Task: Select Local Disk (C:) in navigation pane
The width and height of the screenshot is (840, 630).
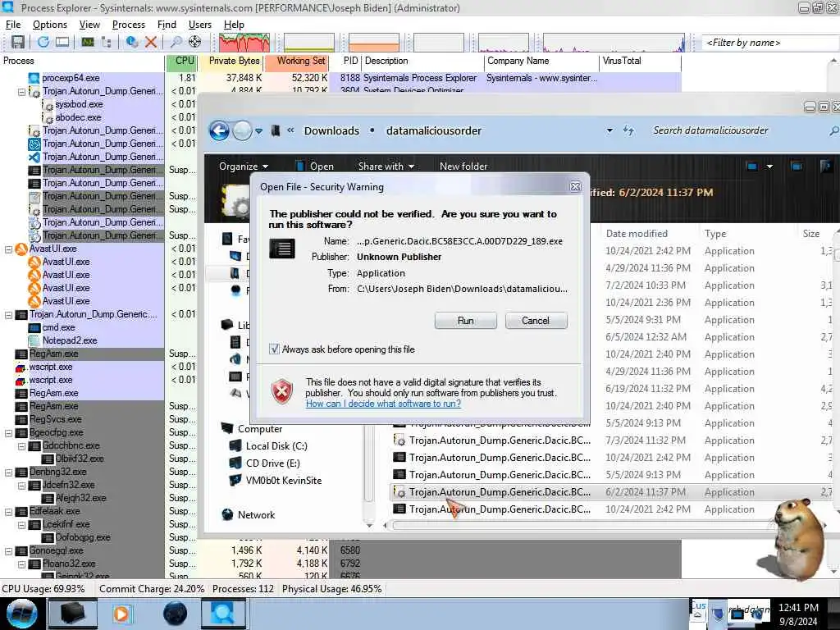Action: coord(268,446)
